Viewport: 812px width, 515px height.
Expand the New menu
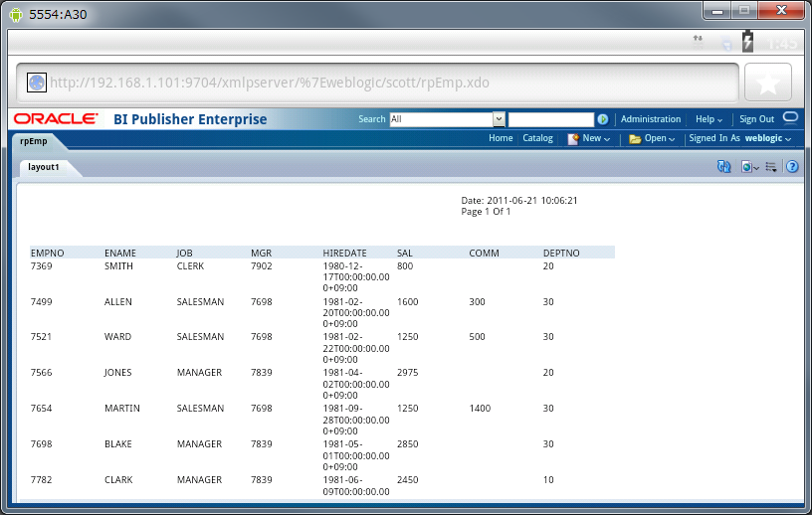596,138
